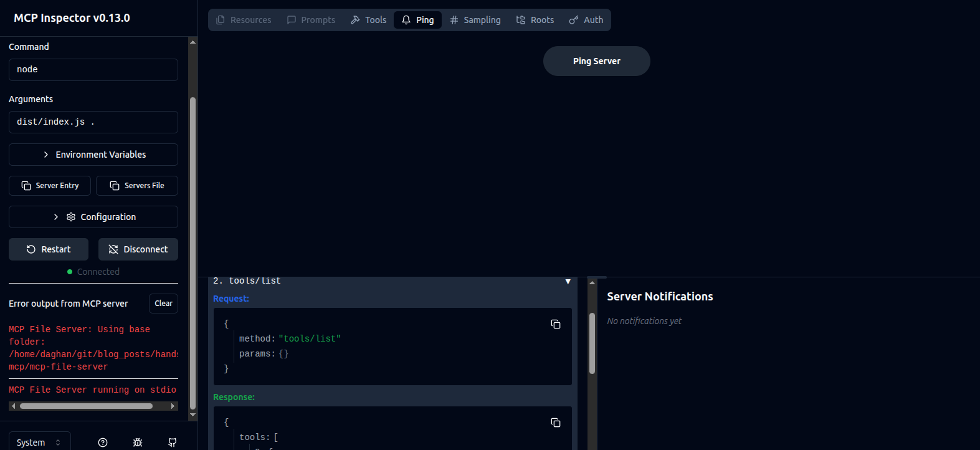Click the 'No notifications yet' text

click(644, 321)
